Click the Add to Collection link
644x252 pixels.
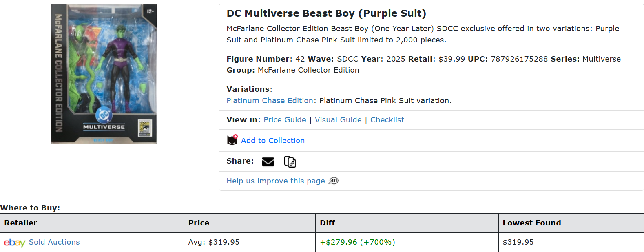pos(273,141)
